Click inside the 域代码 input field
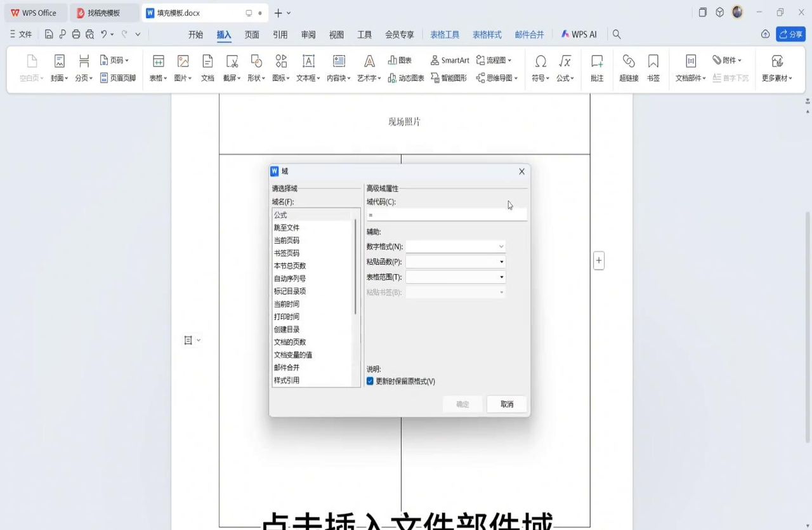The width and height of the screenshot is (812, 530). pos(444,214)
